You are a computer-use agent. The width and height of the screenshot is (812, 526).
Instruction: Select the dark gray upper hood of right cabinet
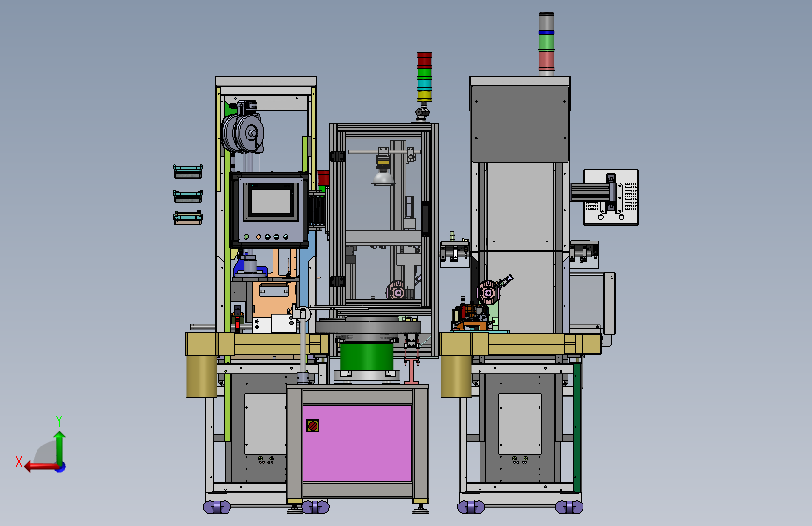click(x=520, y=124)
